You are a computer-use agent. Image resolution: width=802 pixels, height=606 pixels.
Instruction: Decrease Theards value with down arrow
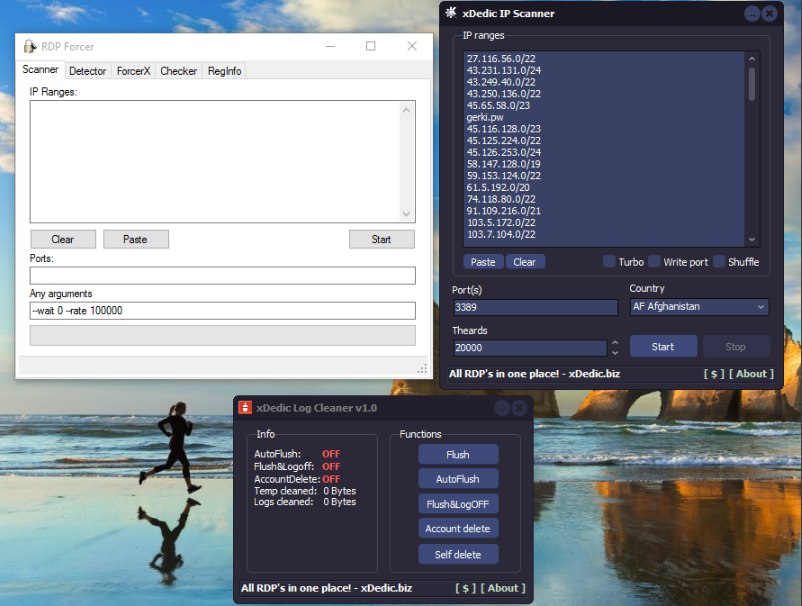614,352
